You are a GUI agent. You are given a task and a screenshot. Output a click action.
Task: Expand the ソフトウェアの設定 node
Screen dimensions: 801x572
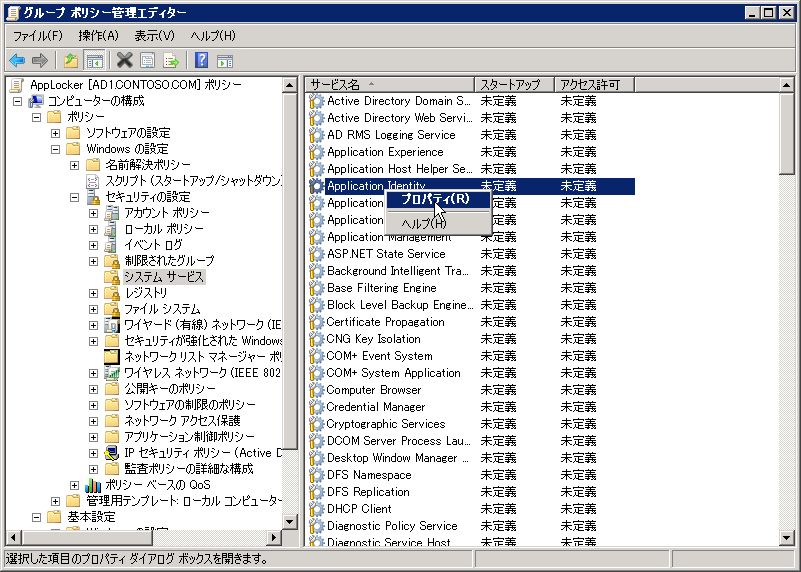55,133
